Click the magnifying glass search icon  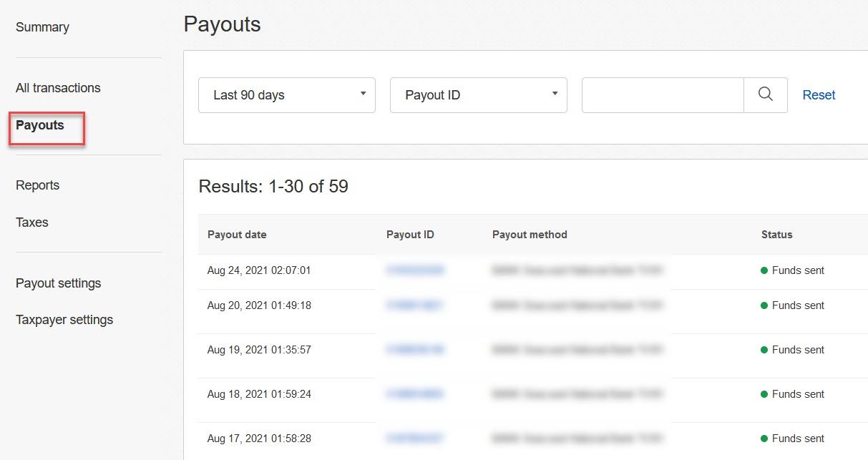click(765, 94)
